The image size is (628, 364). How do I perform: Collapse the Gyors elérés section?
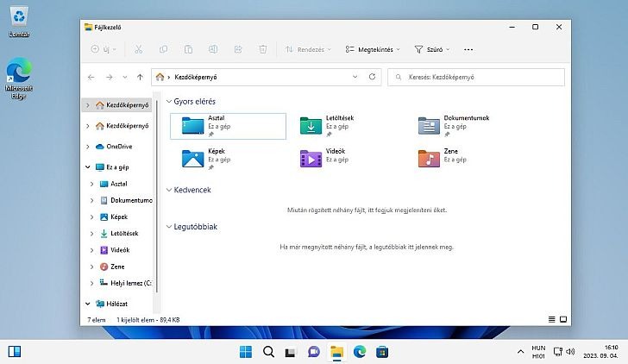coord(167,102)
